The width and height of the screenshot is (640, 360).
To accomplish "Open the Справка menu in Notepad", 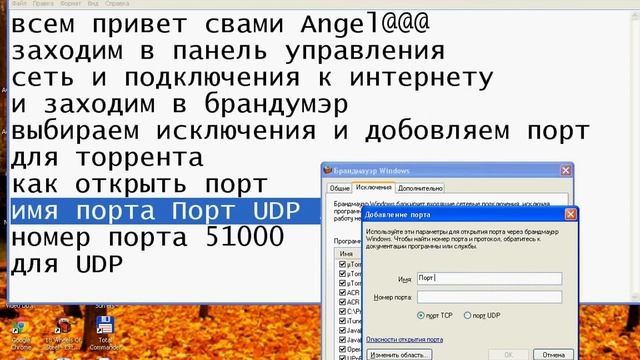I will coord(117,3).
